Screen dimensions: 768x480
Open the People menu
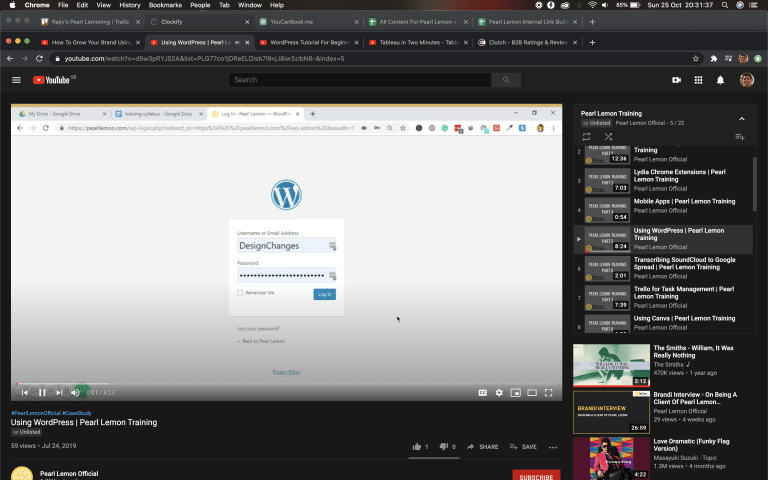point(200,5)
